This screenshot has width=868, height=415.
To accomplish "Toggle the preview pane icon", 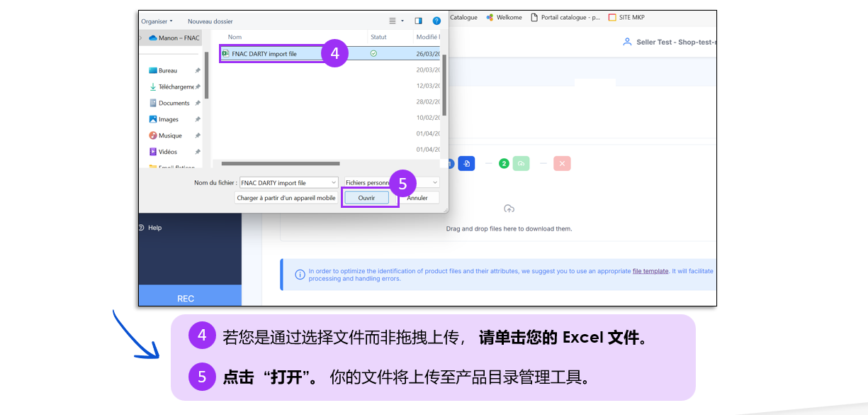I will point(418,21).
